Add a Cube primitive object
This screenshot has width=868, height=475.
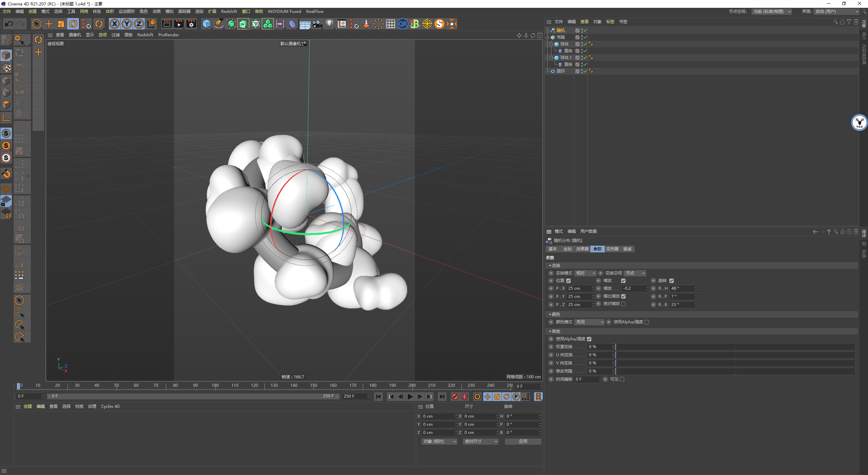(x=206, y=24)
